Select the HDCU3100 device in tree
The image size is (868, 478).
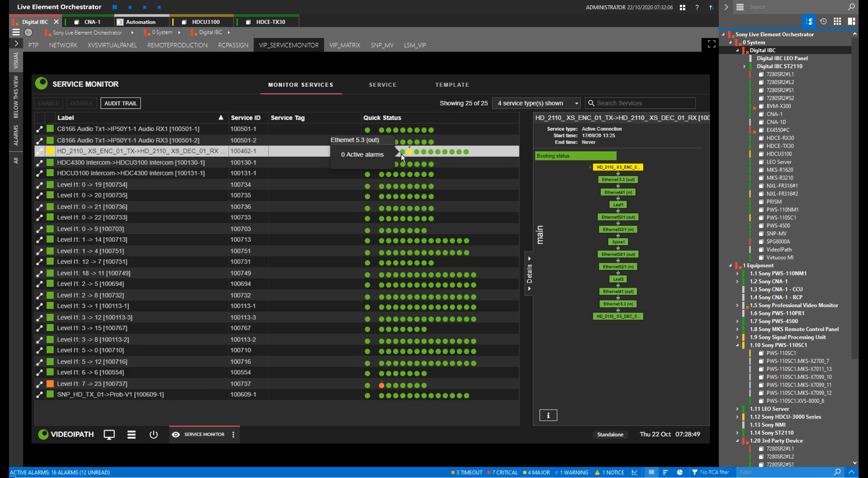pyautogui.click(x=779, y=154)
